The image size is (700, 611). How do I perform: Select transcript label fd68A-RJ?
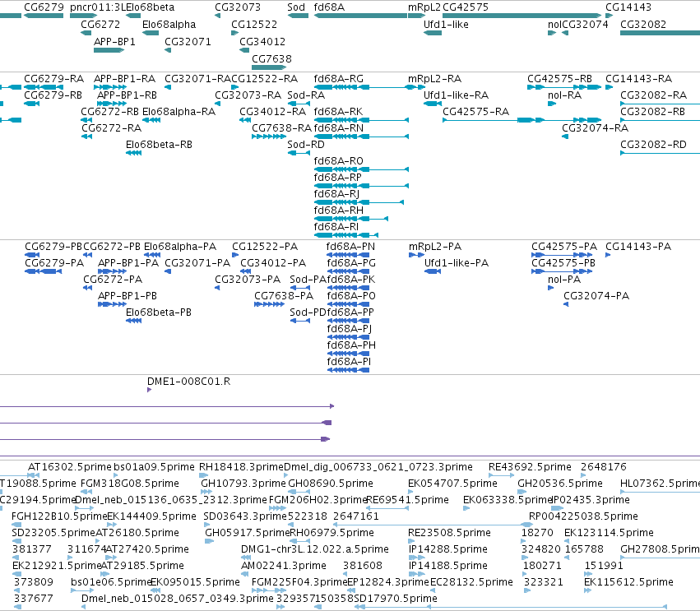[x=336, y=194]
